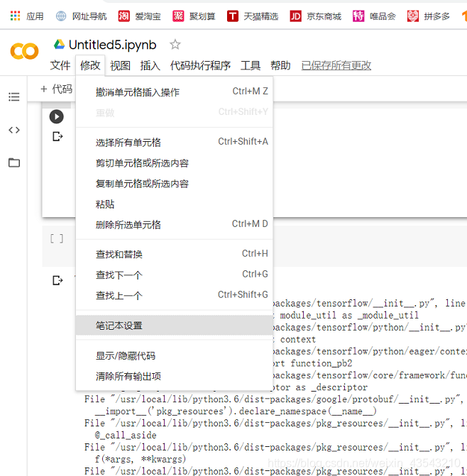
Task: Open the 文件 menu
Action: point(60,65)
